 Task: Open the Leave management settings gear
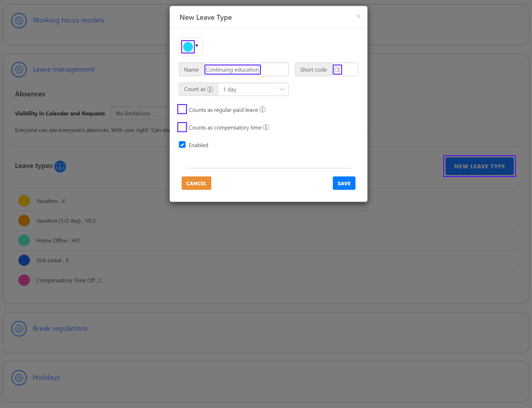(x=19, y=70)
